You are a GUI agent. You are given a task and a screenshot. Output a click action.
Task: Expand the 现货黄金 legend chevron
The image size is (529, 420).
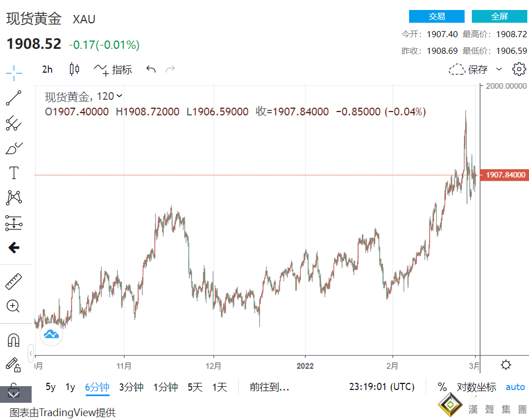120,97
